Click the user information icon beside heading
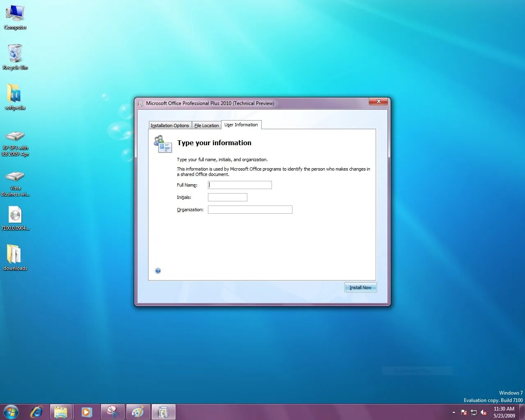Viewport: 525px width, 420px height. tap(163, 144)
